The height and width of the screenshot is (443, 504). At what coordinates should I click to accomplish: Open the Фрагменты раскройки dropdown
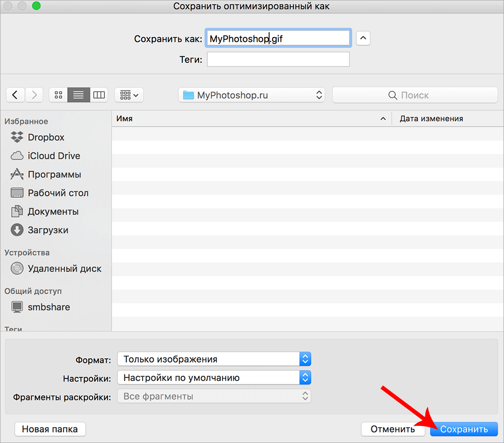tap(214, 397)
